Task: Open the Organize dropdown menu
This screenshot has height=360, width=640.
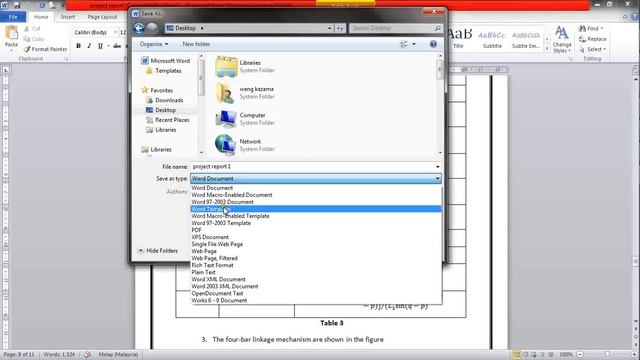Action: coord(154,44)
